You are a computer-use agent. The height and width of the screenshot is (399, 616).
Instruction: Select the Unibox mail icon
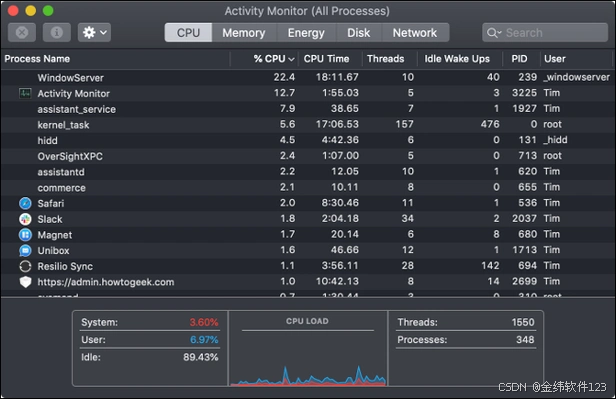coord(25,251)
